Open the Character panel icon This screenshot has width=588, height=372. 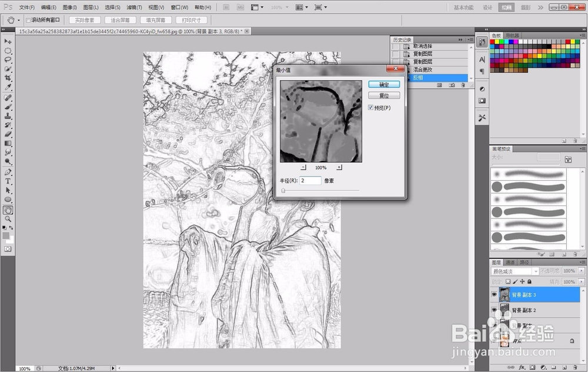pyautogui.click(x=482, y=59)
